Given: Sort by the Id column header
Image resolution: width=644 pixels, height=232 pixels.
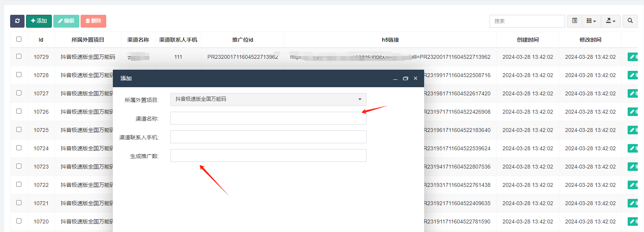Looking at the screenshot, I should click(41, 40).
